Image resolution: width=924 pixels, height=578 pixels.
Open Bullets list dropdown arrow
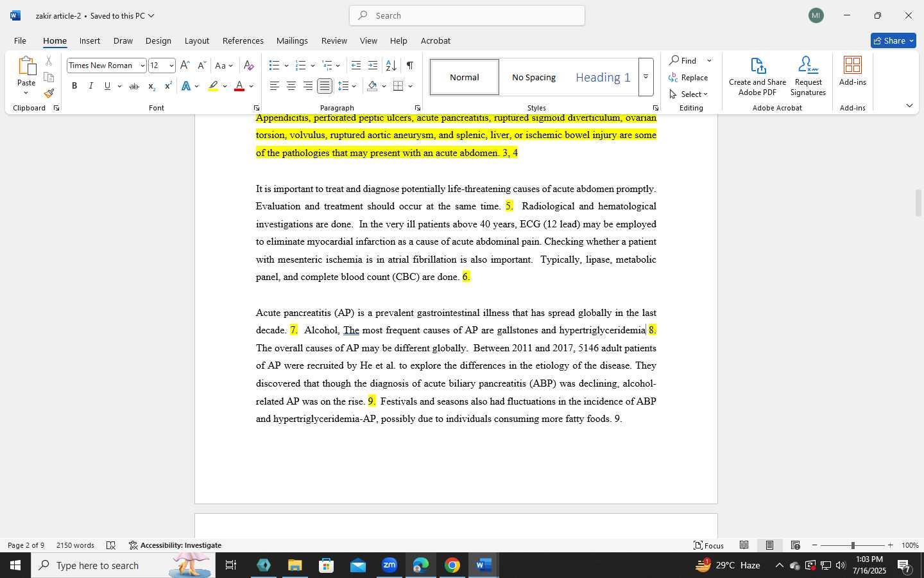286,66
